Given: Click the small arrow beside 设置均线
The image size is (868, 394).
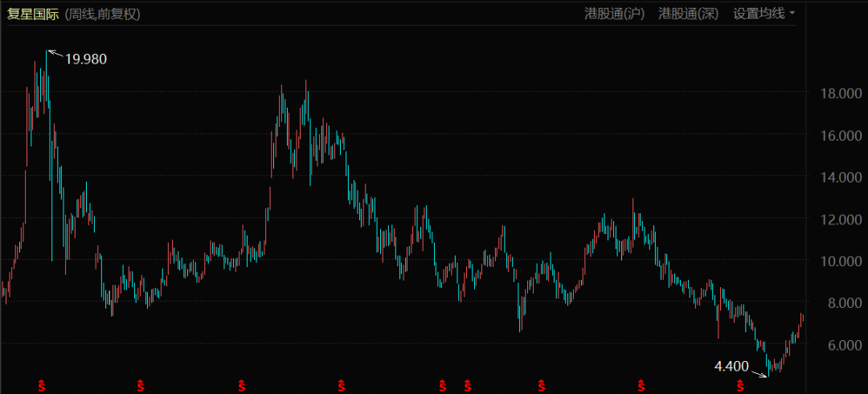Looking at the screenshot, I should pyautogui.click(x=792, y=14).
